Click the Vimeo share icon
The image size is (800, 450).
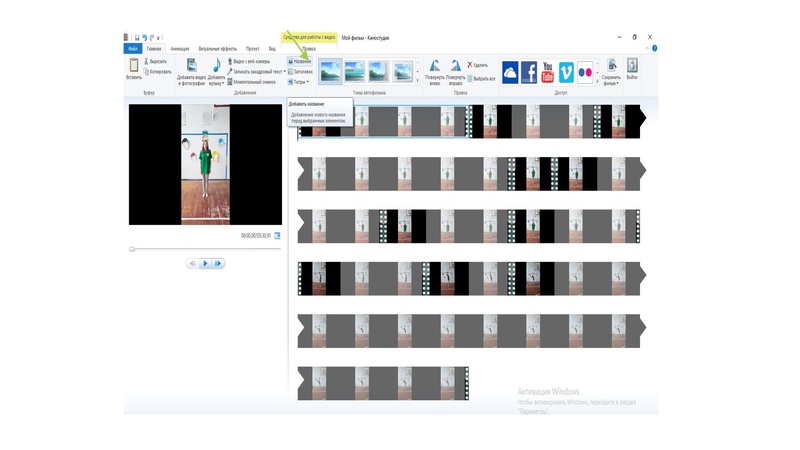pos(566,72)
